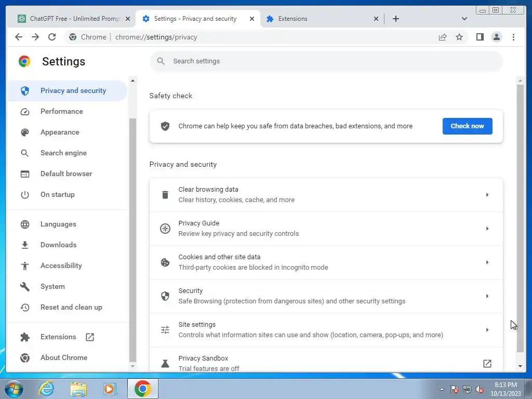This screenshot has width=532, height=399.
Task: Expand Clear browsing data row arrow
Action: [487, 195]
